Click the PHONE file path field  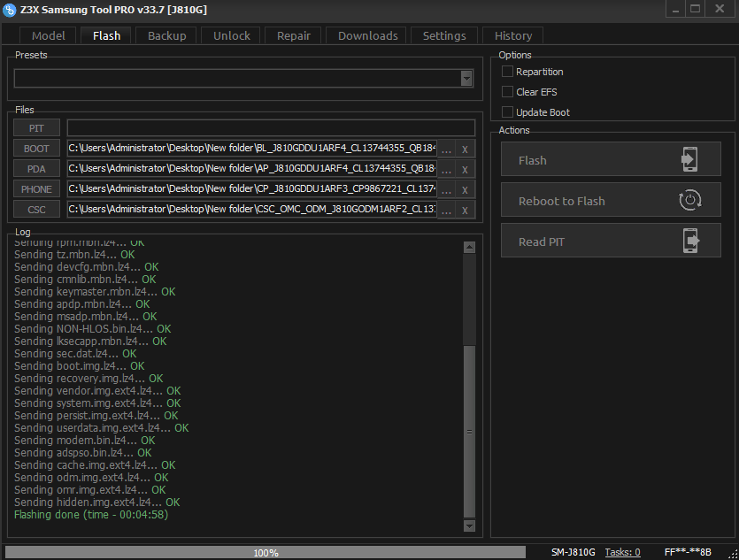pos(252,188)
